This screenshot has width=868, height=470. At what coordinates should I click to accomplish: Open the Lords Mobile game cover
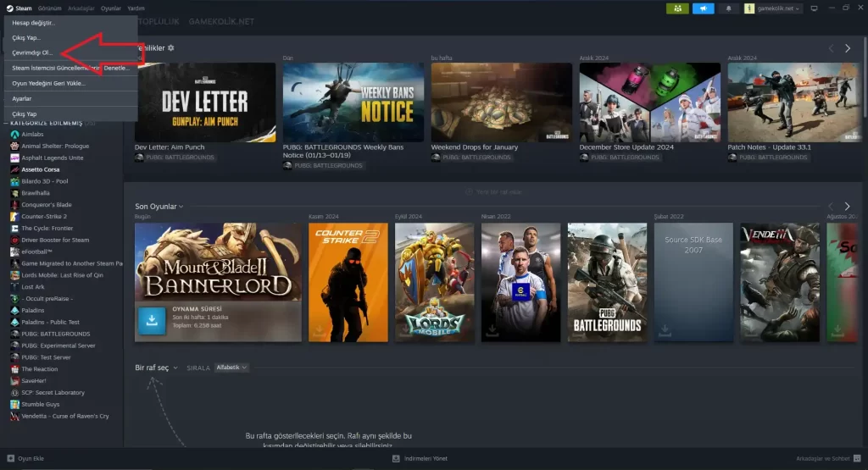click(x=435, y=282)
